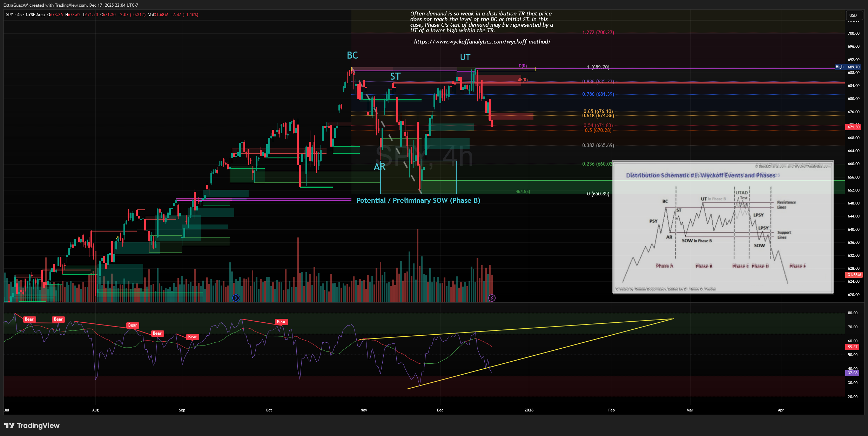868x436 pixels.
Task: Click the Nov label on the time axis
Action: [364, 410]
